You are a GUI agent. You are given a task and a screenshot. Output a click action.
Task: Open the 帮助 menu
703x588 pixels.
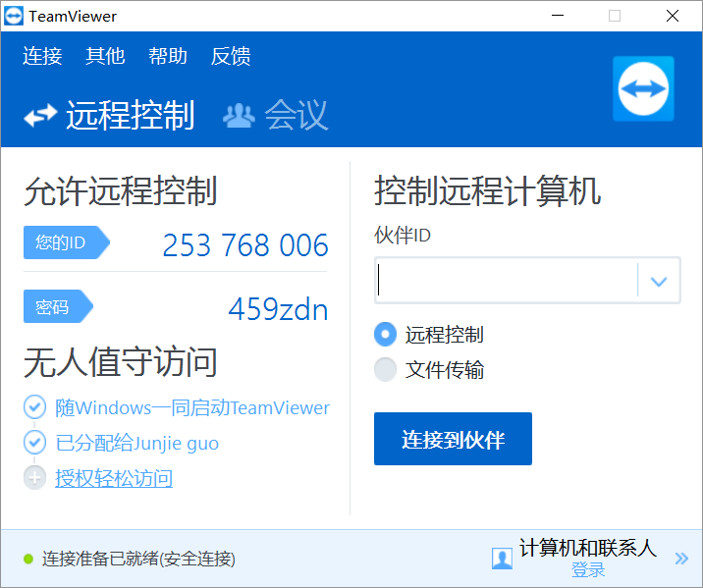click(x=168, y=56)
